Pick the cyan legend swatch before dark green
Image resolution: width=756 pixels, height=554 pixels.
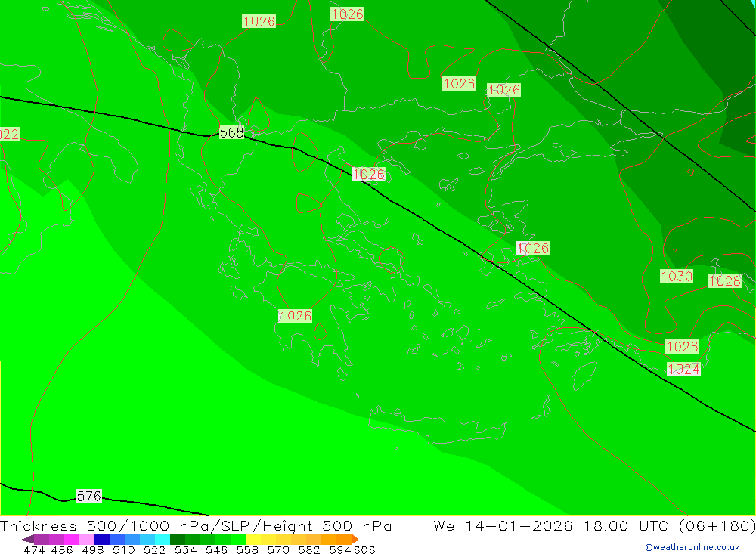click(x=163, y=539)
